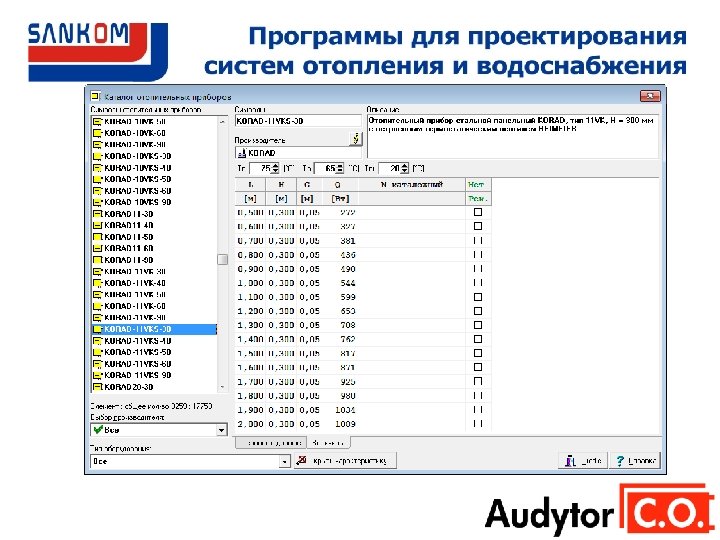
Task: Tick the checkbox in the 1,200 length row
Action: click(478, 311)
